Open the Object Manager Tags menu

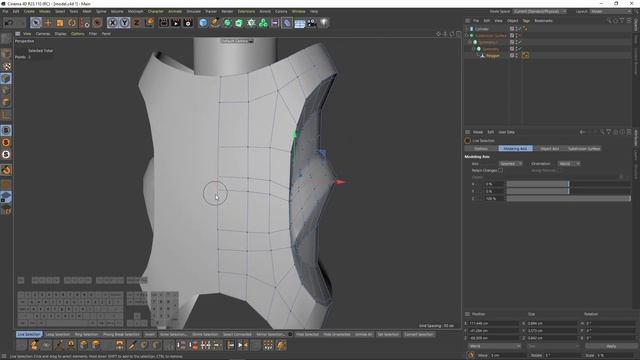(526, 21)
